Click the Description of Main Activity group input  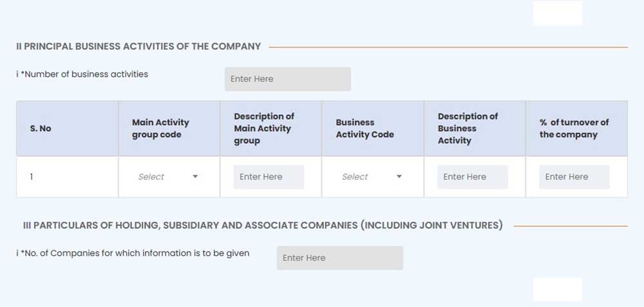tap(269, 177)
